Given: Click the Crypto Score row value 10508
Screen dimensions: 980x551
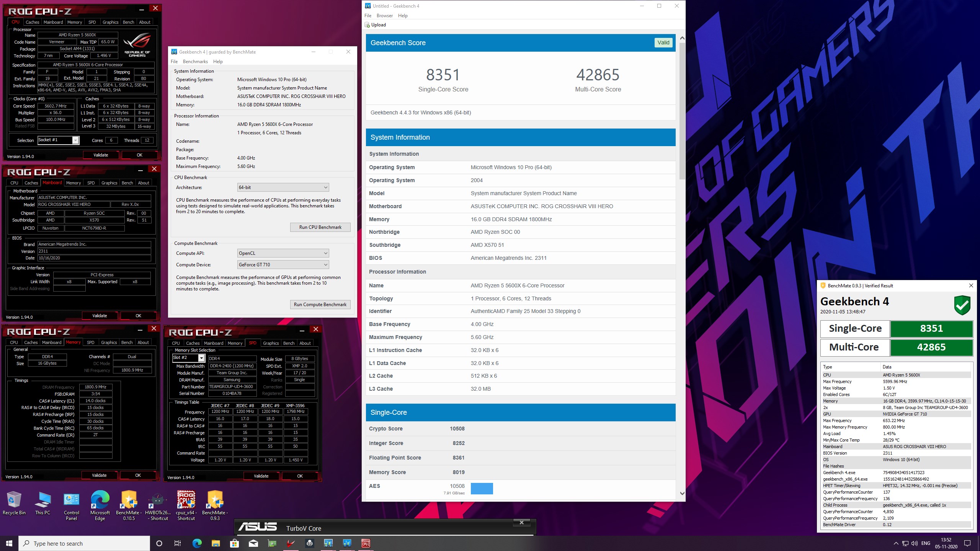Looking at the screenshot, I should 457,429.
